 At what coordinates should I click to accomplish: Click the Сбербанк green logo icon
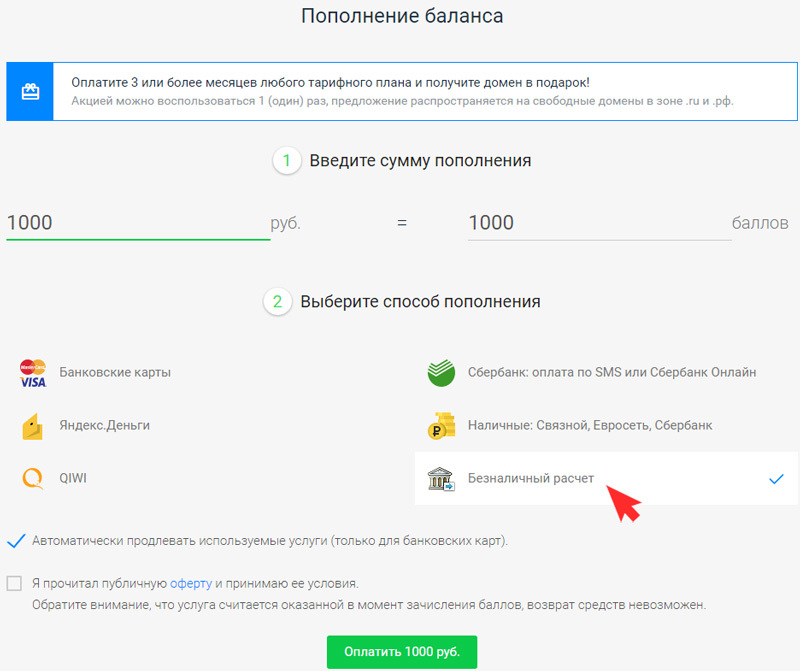point(441,372)
